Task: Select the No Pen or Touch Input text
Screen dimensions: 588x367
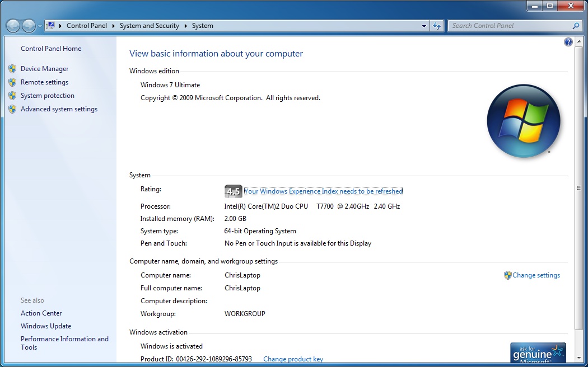Action: [298, 243]
